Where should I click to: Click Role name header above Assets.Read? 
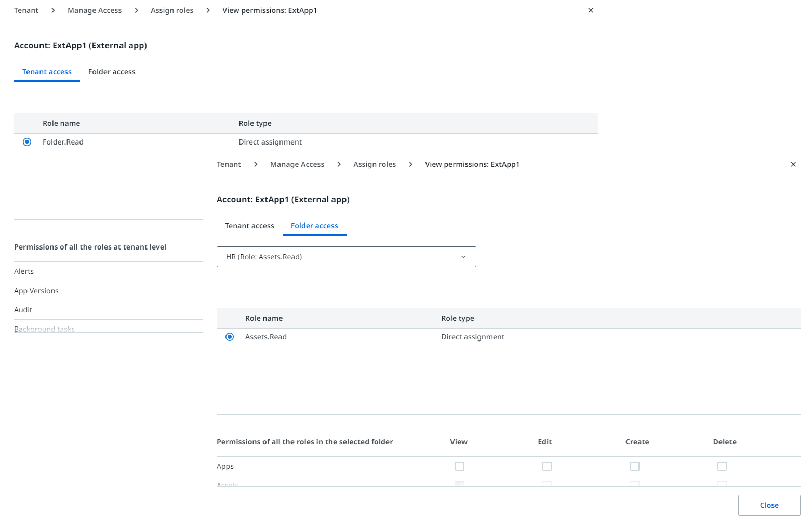pyautogui.click(x=264, y=318)
